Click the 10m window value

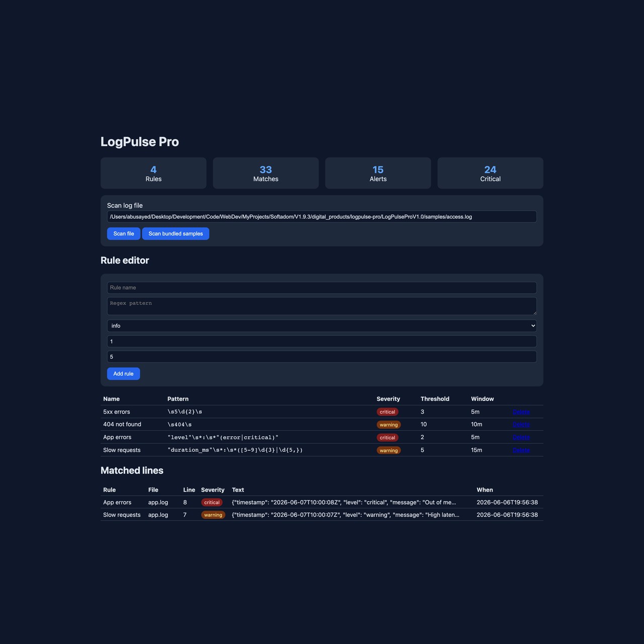click(476, 425)
